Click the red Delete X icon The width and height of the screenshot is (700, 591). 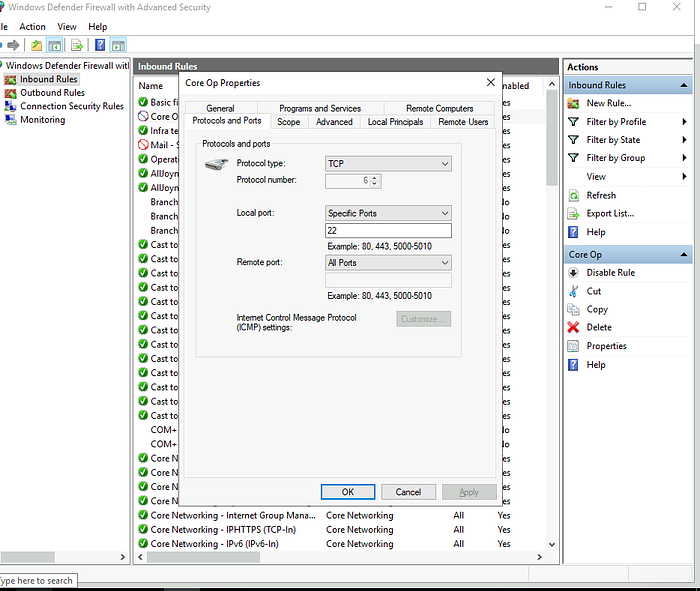(573, 327)
